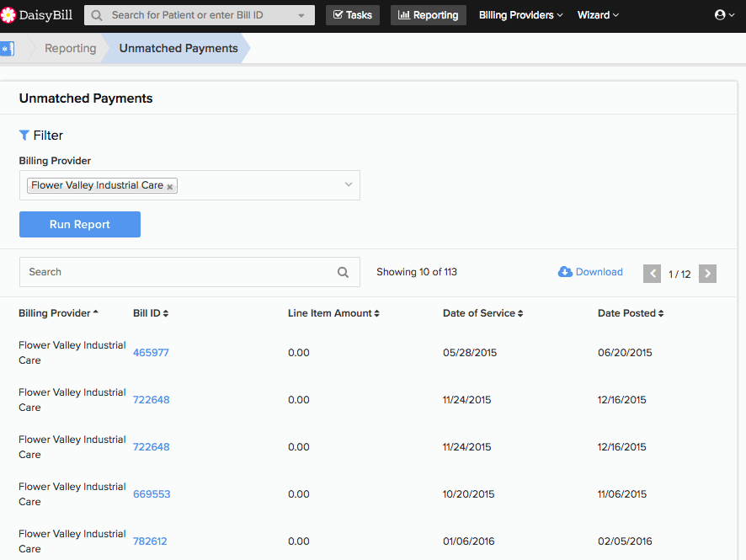
Task: Open bill 465977
Action: (x=151, y=353)
